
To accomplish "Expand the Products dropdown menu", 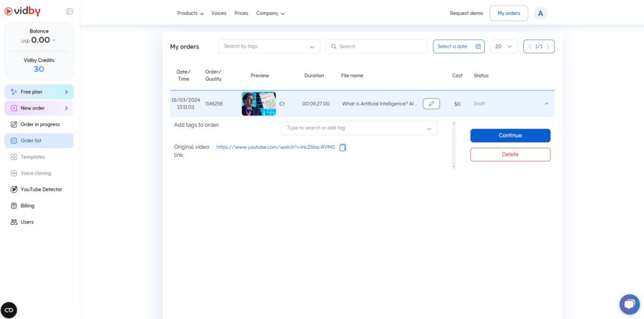I will pyautogui.click(x=190, y=13).
